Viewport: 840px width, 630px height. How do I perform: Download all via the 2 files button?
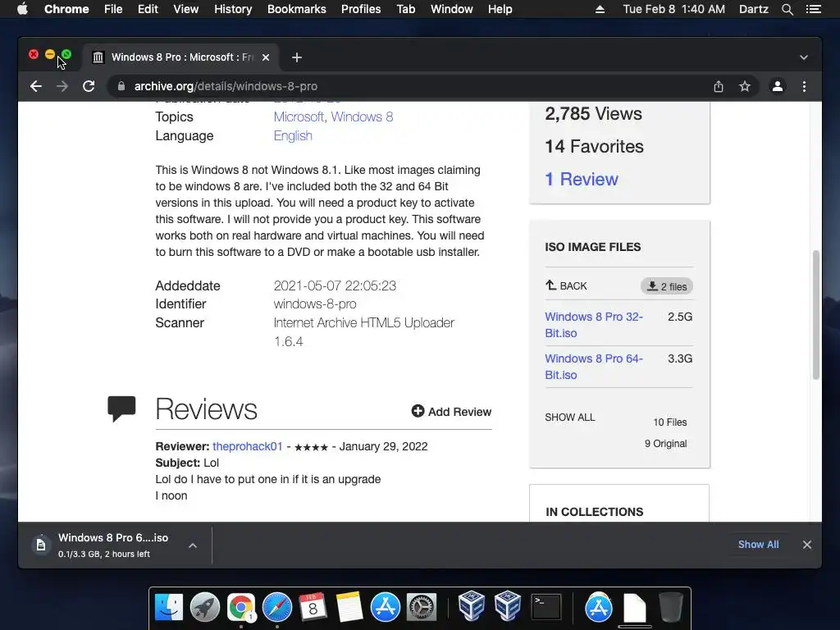(666, 286)
